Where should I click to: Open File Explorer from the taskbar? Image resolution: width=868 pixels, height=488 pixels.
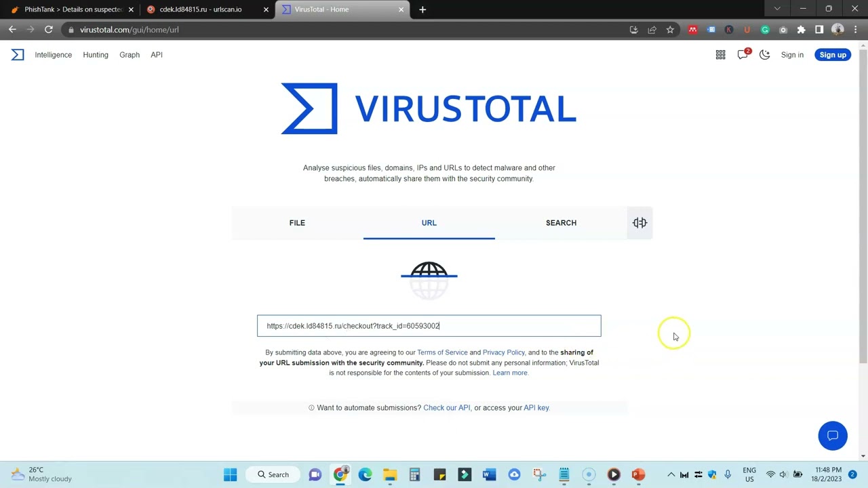[x=390, y=474]
